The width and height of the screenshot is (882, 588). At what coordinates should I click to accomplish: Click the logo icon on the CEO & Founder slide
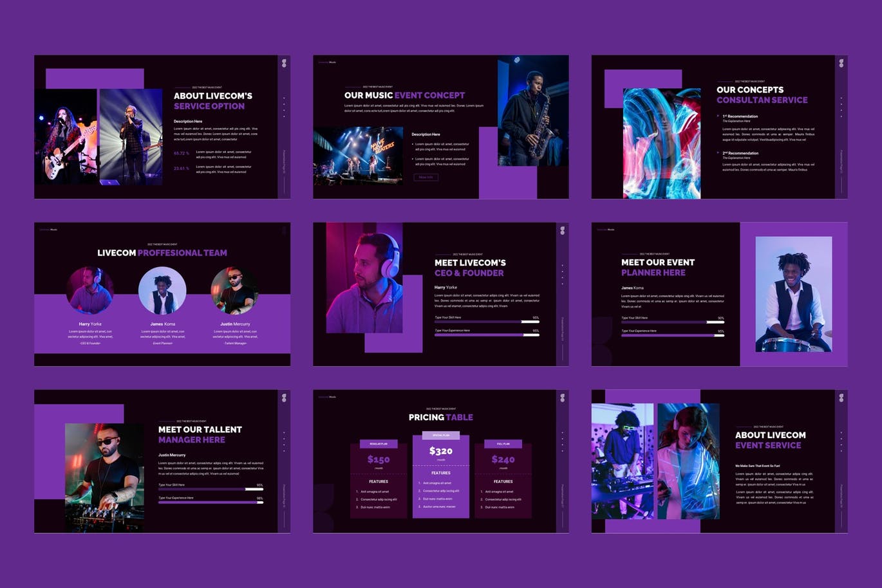point(562,230)
